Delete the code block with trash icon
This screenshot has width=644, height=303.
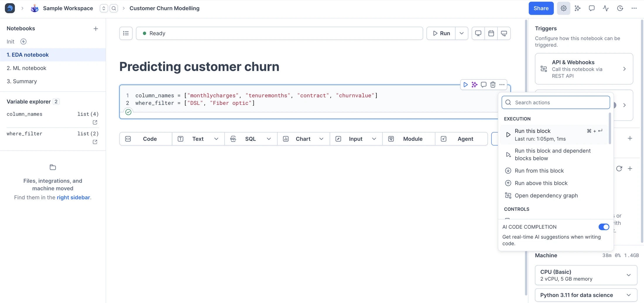(x=493, y=85)
